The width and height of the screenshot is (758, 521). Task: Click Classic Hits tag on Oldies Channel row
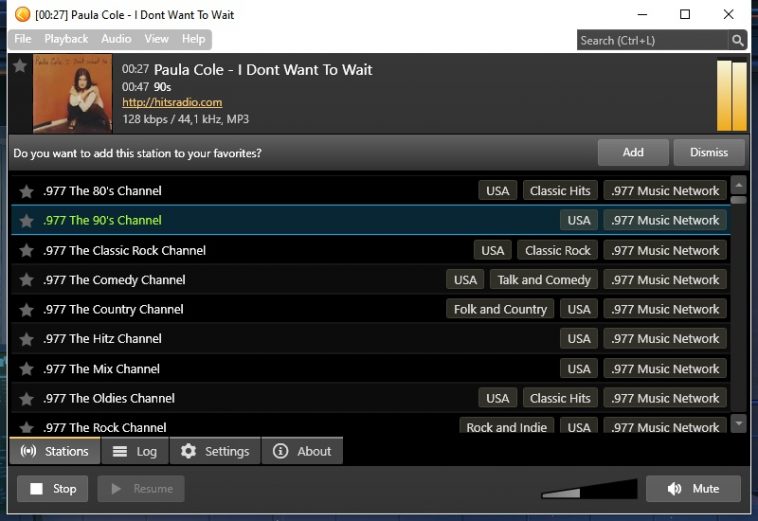[560, 398]
